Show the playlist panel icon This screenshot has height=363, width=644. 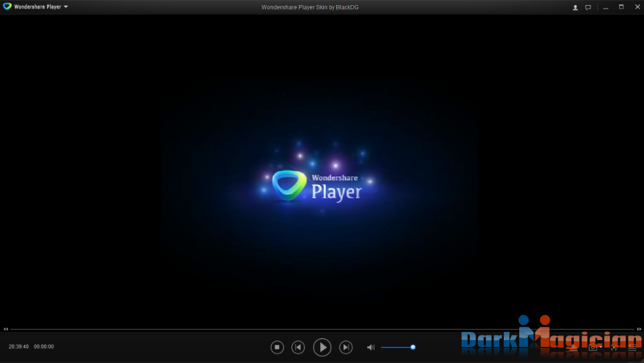632,348
